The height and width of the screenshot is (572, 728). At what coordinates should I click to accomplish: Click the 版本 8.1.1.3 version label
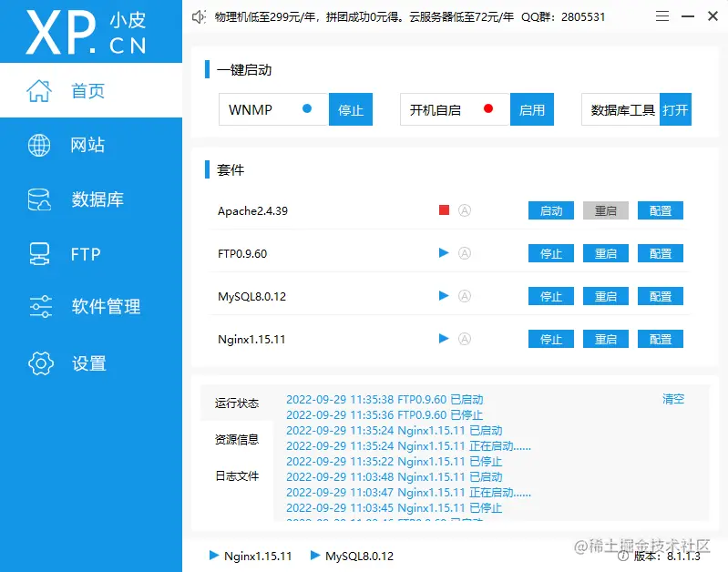(660, 556)
